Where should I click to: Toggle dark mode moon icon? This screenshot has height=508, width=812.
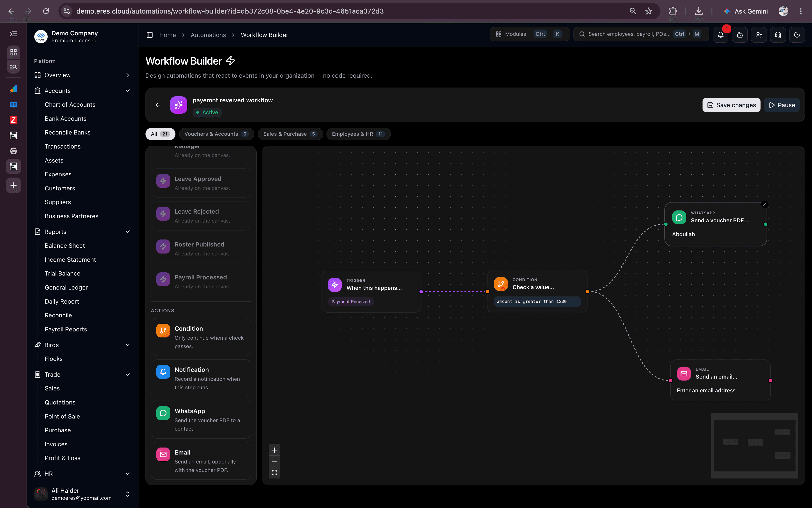pos(797,35)
